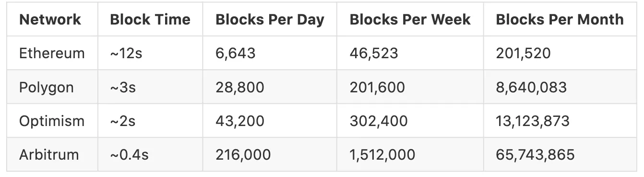Click the 1,512,000 blocks per week value
This screenshot has height=177, width=644.
[x=382, y=155]
